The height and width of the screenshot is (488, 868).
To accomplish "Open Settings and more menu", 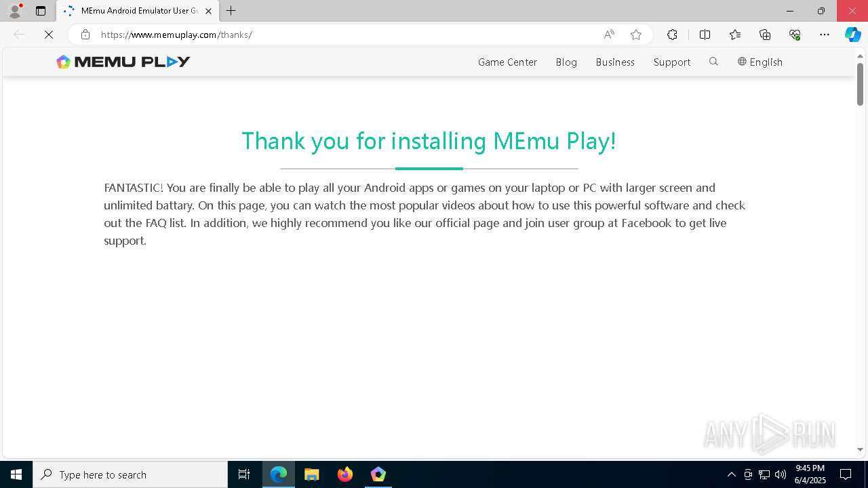I will 825,35.
